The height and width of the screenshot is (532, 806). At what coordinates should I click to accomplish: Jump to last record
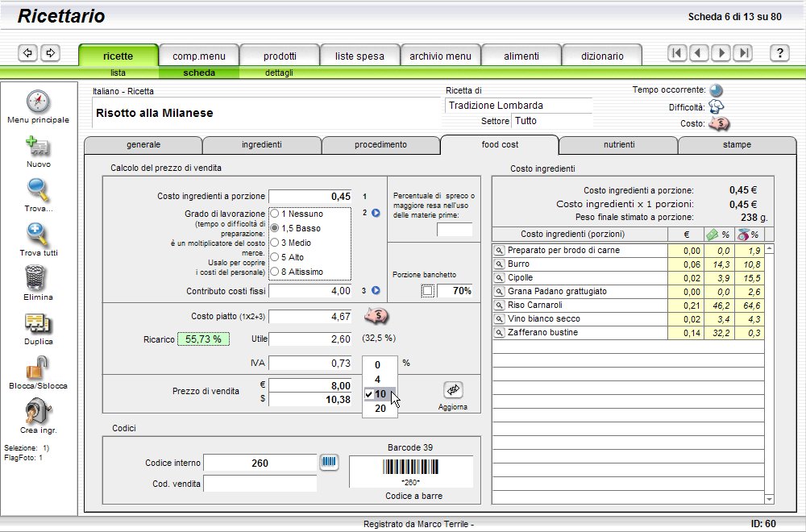743,52
